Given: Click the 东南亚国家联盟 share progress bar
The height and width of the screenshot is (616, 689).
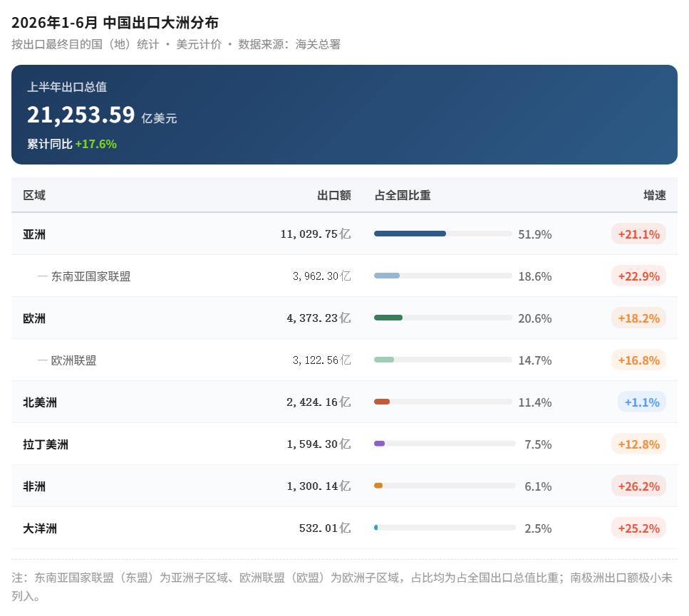Looking at the screenshot, I should point(443,276).
